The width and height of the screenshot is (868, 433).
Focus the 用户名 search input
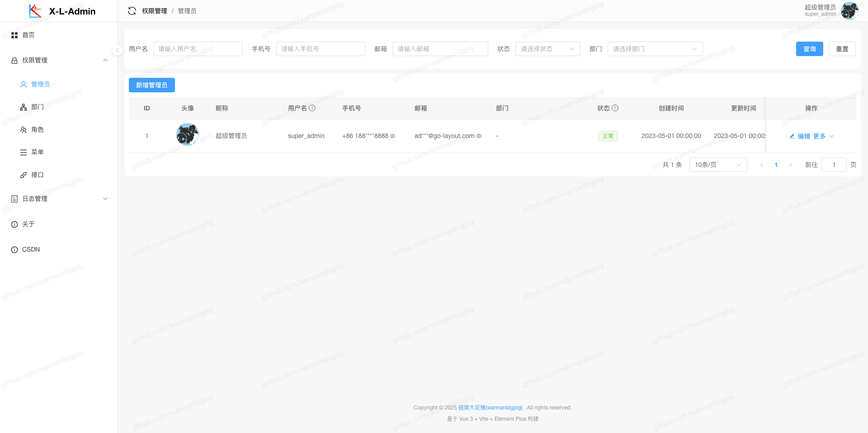click(198, 49)
